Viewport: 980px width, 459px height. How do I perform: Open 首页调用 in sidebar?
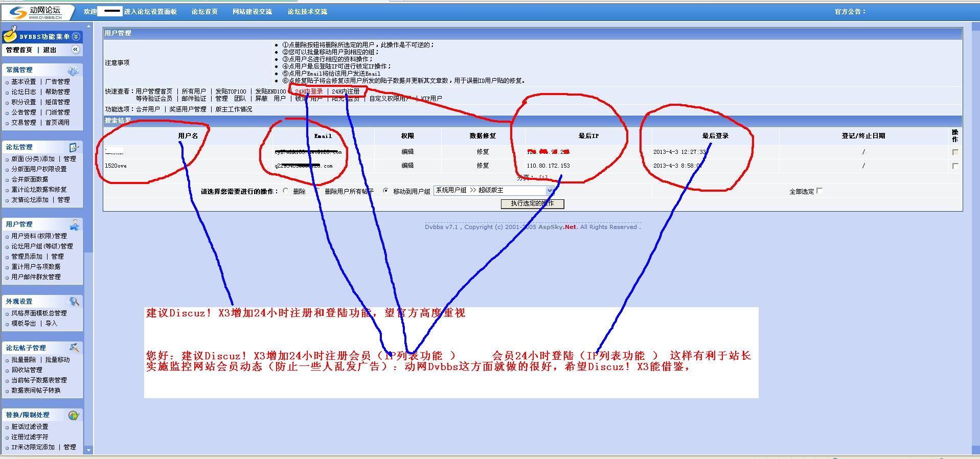[x=57, y=123]
